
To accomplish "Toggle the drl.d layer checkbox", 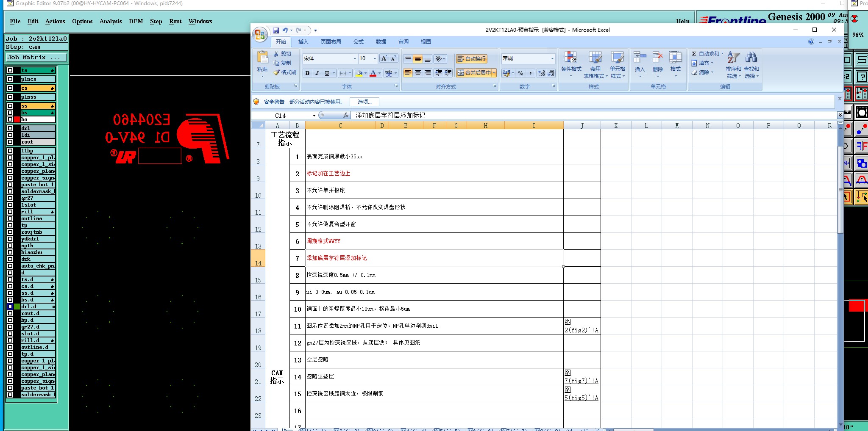I will [x=10, y=307].
